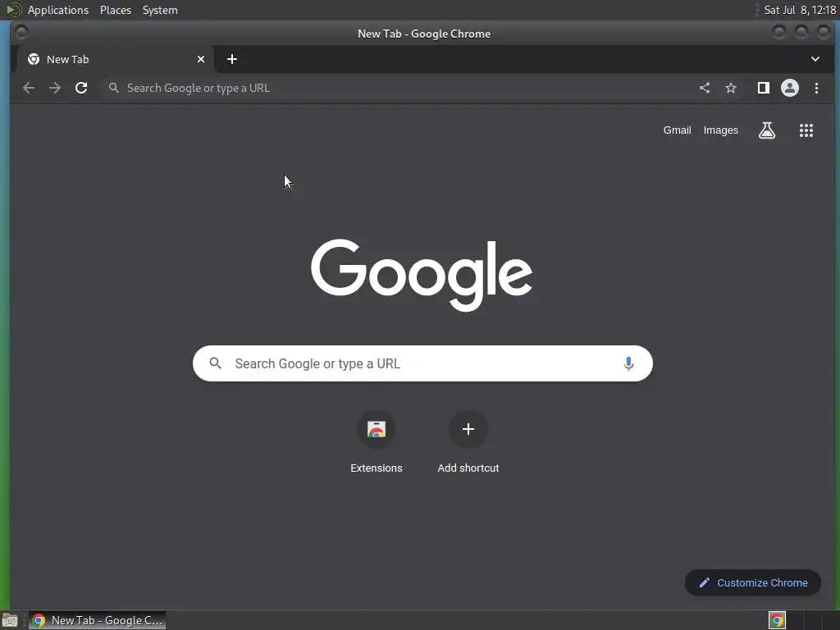Open the Applications menu
The image size is (840, 630).
[58, 10]
